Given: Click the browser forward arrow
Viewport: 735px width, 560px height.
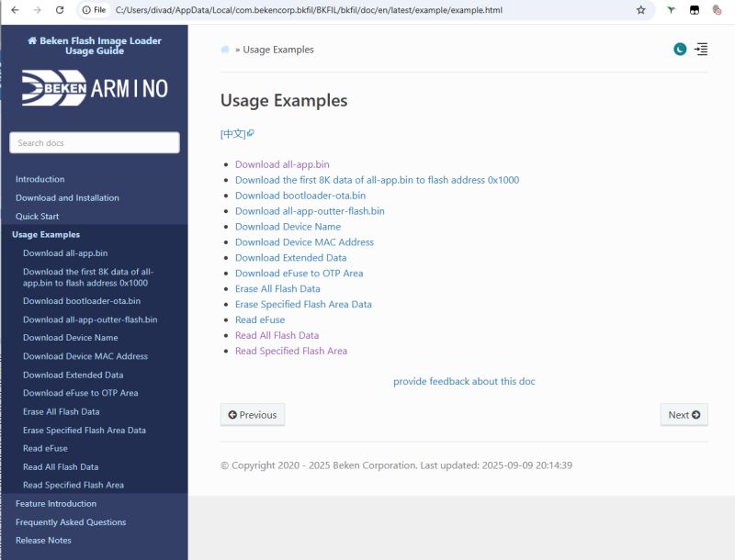Looking at the screenshot, I should (37, 10).
